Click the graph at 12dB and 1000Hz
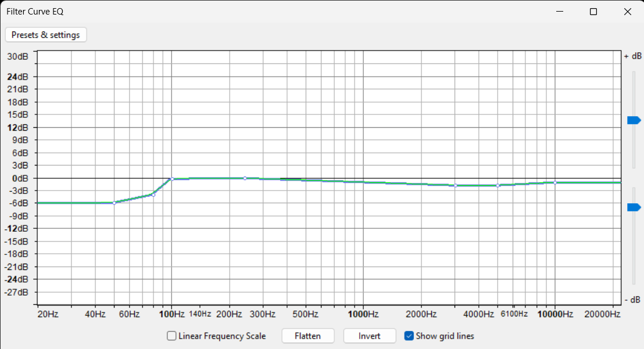This screenshot has height=349, width=644. coord(363,128)
